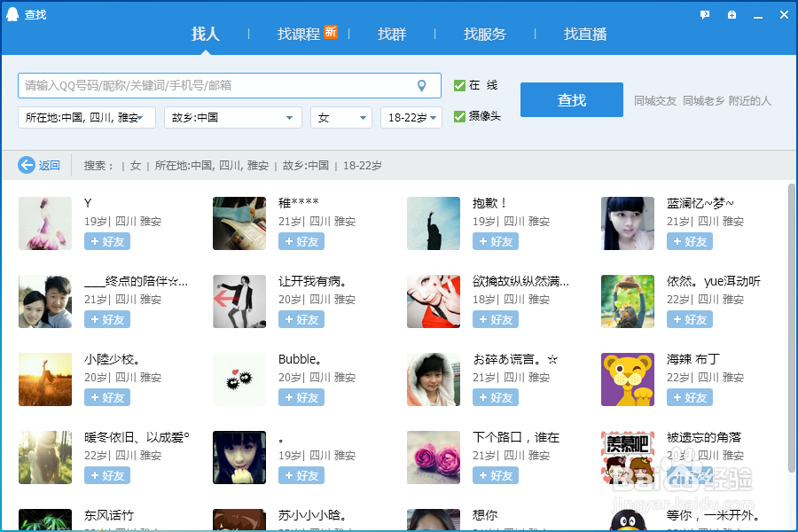The height and width of the screenshot is (532, 798).
Task: Open avatar of user お碎あ谎言。☆
Action: pyautogui.click(x=434, y=379)
